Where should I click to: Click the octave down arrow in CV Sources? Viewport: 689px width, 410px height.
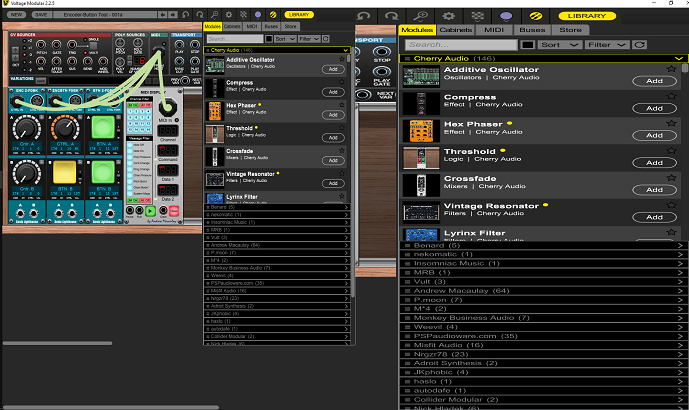(15, 58)
